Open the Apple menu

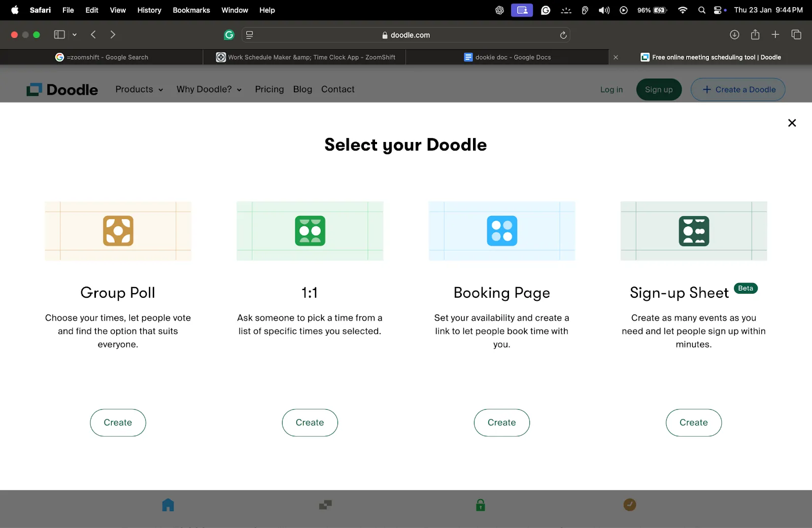[15, 10]
